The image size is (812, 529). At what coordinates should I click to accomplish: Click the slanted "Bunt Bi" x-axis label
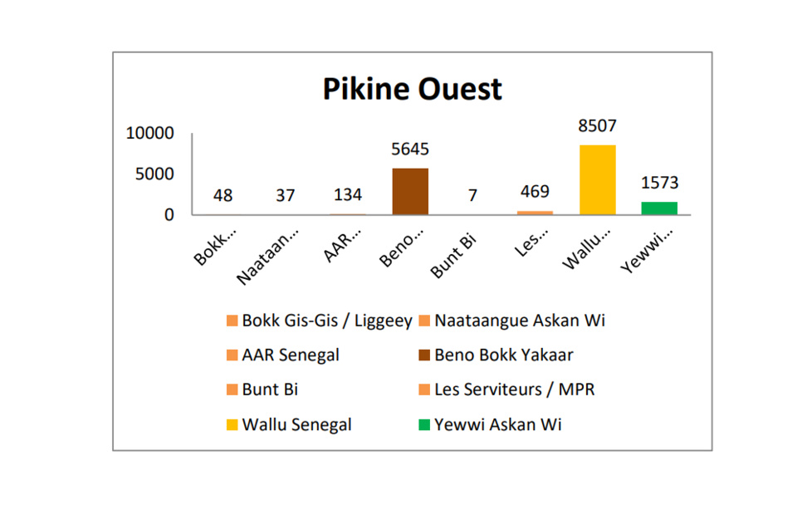click(453, 256)
